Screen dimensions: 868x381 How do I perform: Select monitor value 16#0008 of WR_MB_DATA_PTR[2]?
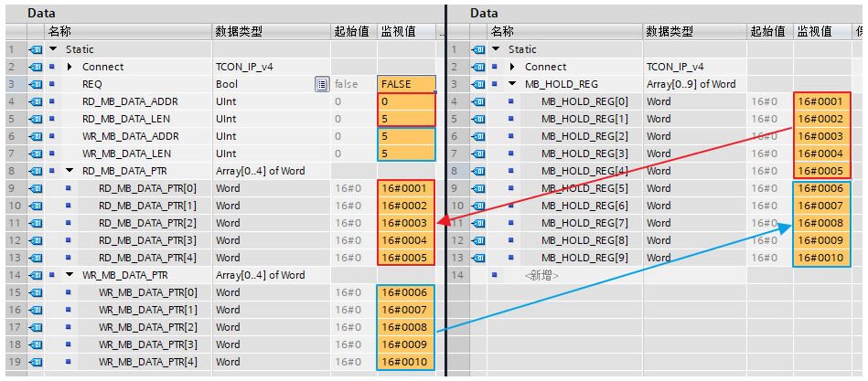click(x=407, y=327)
